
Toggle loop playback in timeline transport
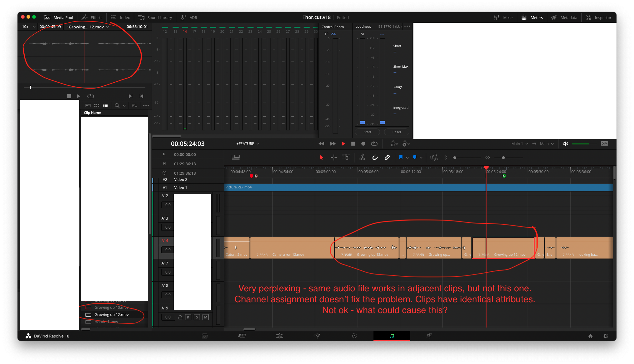[x=374, y=143]
